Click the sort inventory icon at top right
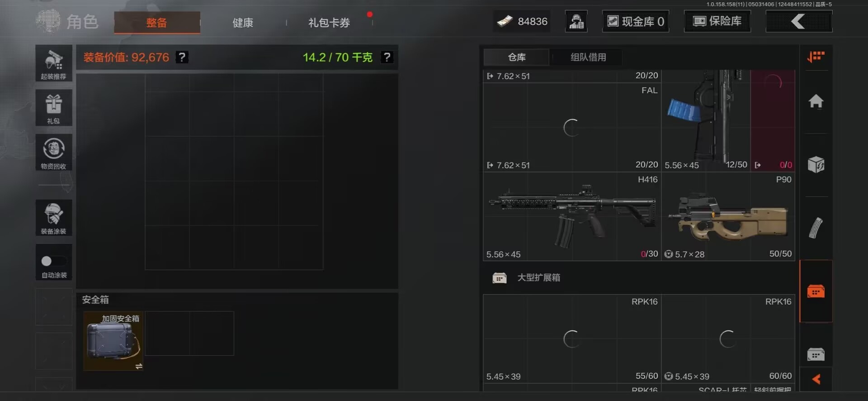This screenshot has height=401, width=868. (816, 57)
